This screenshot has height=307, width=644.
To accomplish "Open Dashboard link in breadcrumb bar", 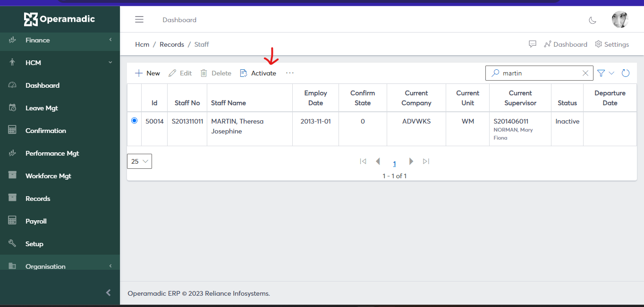I will click(x=566, y=44).
